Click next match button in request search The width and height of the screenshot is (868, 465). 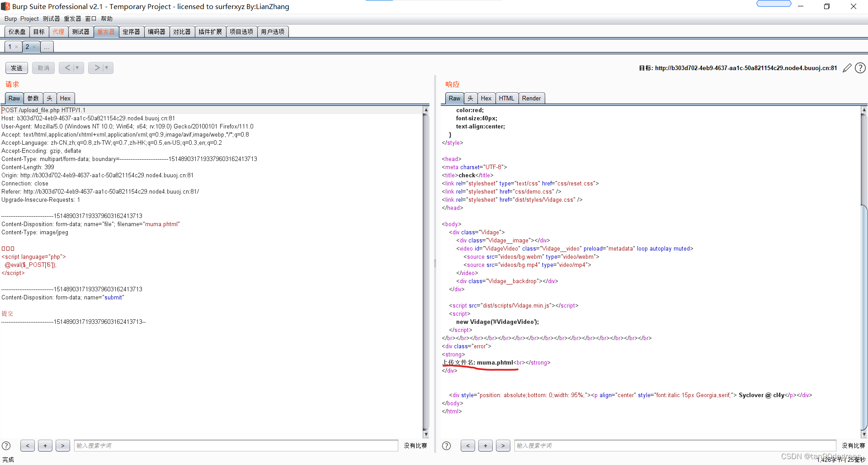63,446
